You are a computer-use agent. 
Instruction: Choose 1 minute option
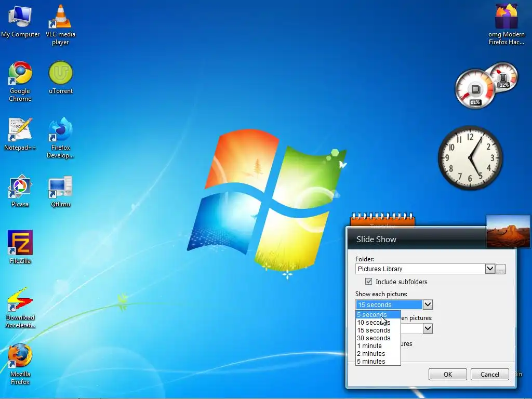click(378, 345)
